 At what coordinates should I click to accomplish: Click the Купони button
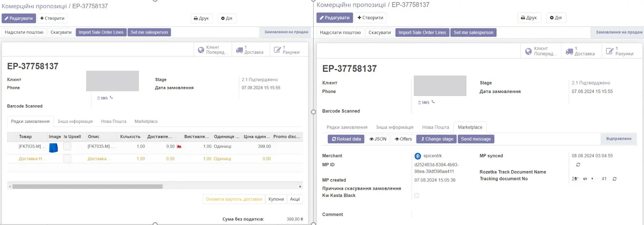[x=276, y=199]
